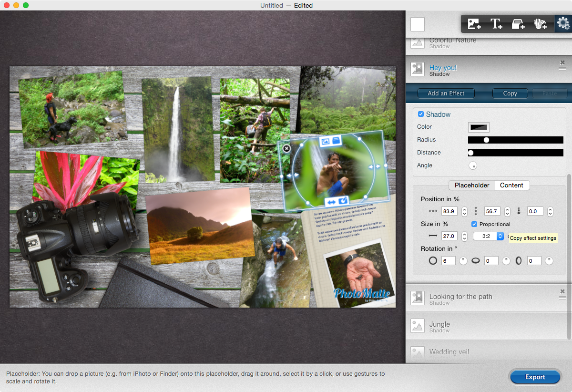
Task: Click the rotation dial beside value 6
Action: pos(463,261)
